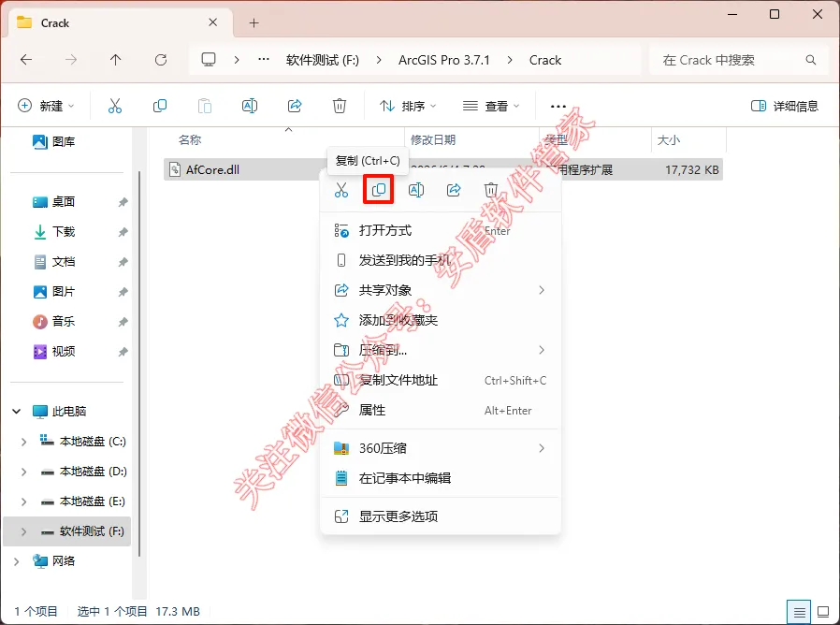Expand 本地磁盘 (C:) in navigation tree
Image resolution: width=840 pixels, height=625 pixels.
click(23, 442)
